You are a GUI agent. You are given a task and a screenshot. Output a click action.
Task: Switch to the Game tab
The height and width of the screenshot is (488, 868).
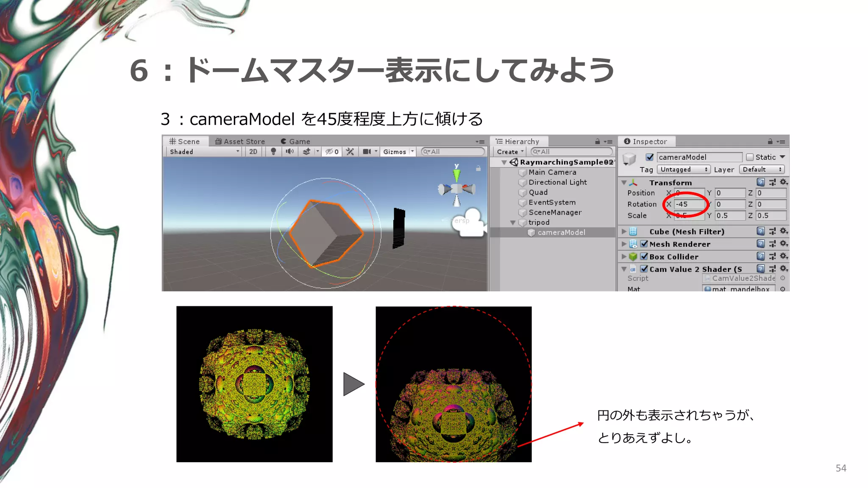pos(295,141)
